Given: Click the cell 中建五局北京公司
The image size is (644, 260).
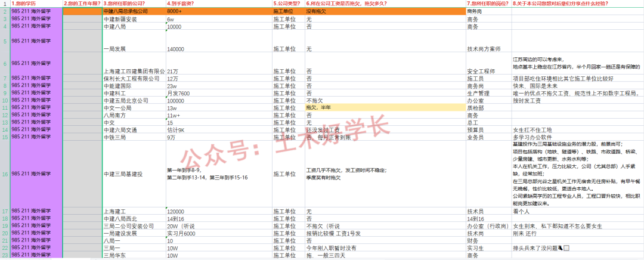Looking at the screenshot, I should click(x=134, y=101).
